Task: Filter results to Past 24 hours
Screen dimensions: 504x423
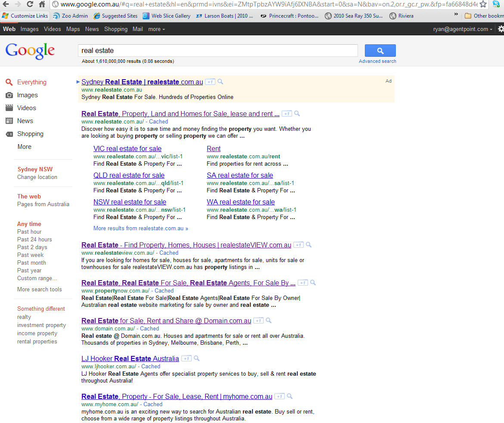Action: click(34, 239)
